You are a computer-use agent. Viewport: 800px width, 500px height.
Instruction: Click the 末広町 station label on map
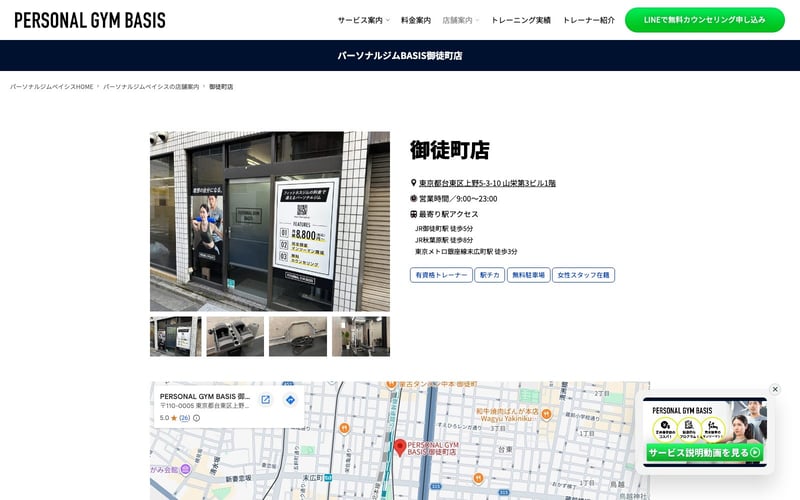(313, 478)
